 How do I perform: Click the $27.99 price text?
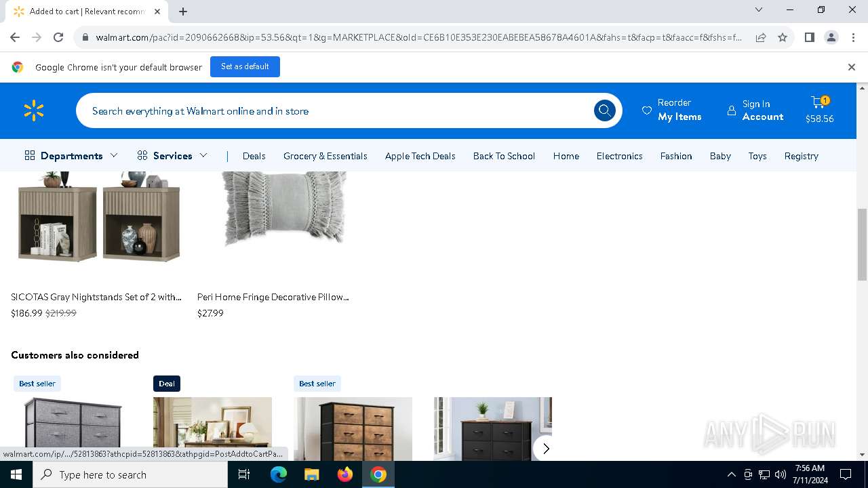pyautogui.click(x=210, y=313)
